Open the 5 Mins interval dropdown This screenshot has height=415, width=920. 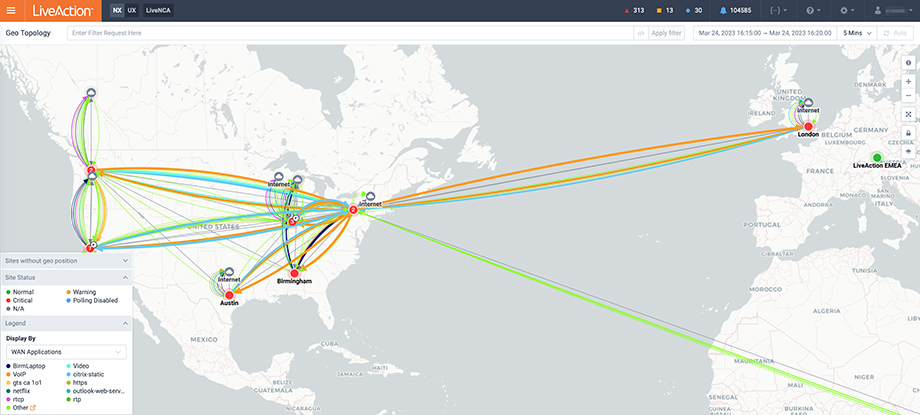(857, 33)
